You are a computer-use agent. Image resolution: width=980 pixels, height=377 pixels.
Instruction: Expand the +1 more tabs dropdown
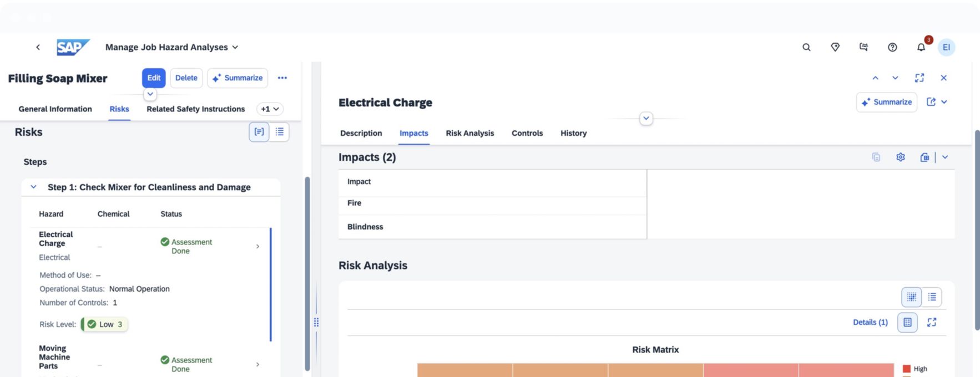pyautogui.click(x=270, y=109)
